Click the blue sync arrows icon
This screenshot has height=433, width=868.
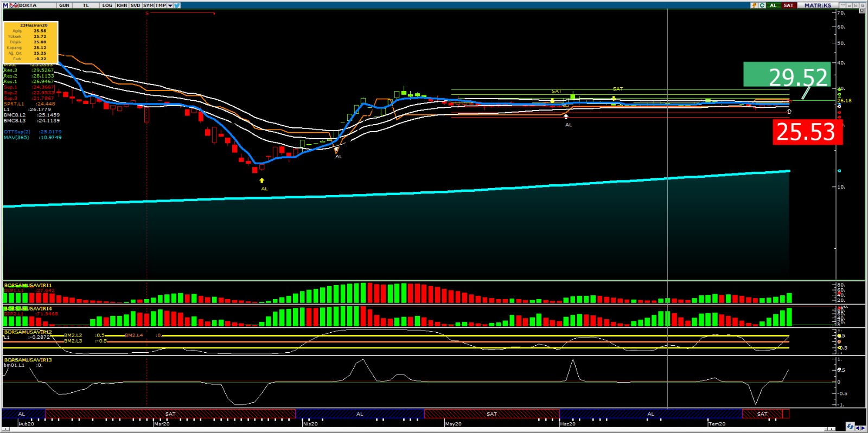coord(850,427)
